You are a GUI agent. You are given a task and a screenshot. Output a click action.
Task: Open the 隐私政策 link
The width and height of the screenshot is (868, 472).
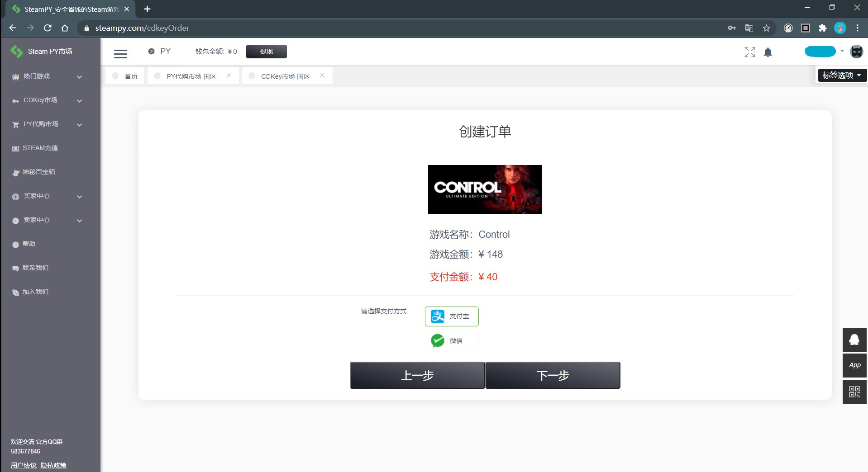pos(53,465)
